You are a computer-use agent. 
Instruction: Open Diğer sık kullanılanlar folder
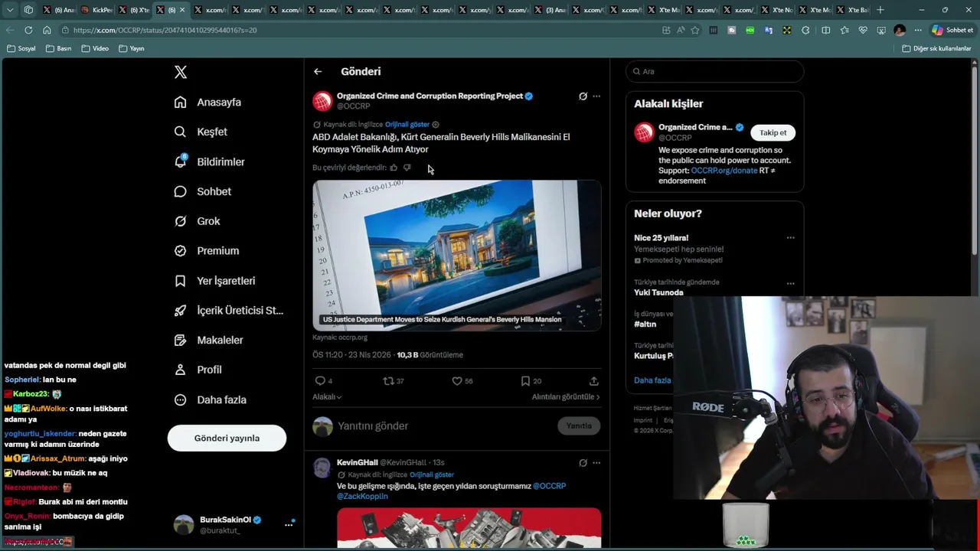[936, 48]
